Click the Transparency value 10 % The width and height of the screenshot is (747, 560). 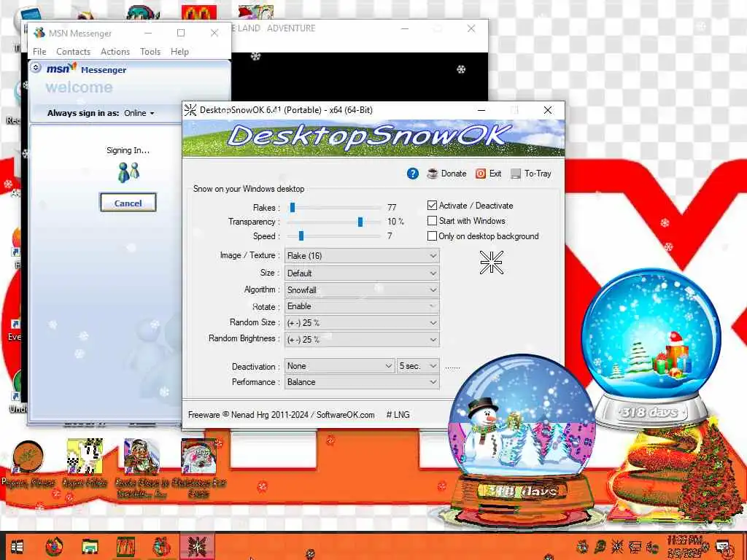(395, 222)
